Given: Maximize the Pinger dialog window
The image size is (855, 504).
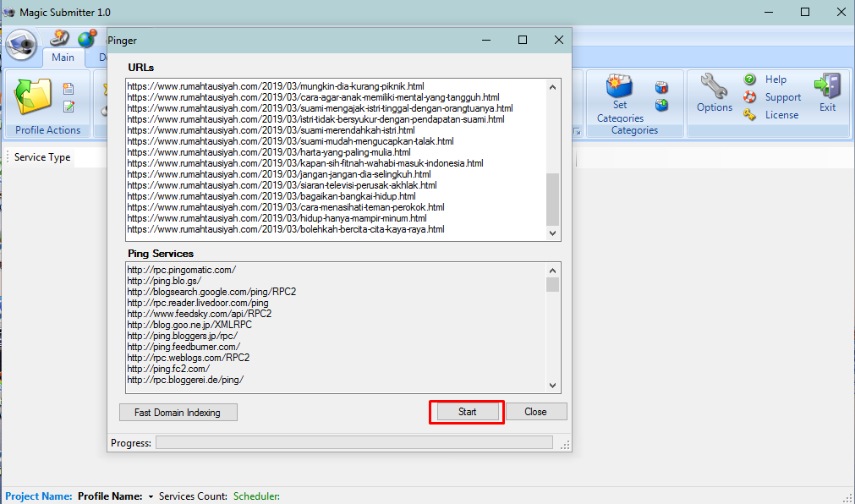Looking at the screenshot, I should (523, 40).
